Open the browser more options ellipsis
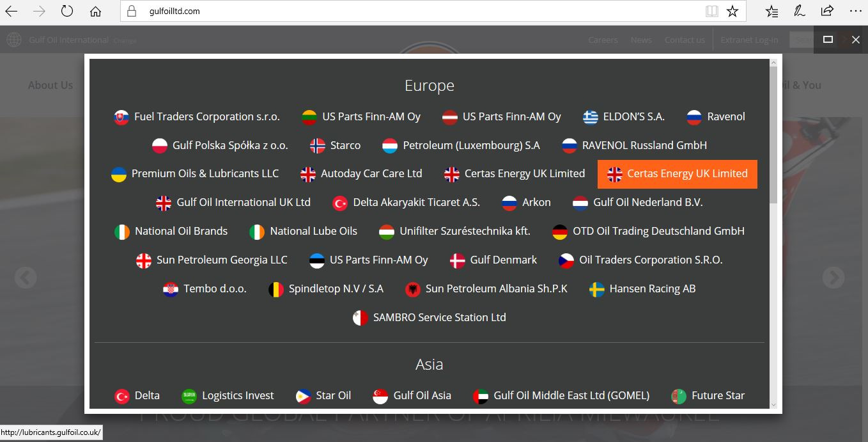868x442 pixels. coord(855,11)
